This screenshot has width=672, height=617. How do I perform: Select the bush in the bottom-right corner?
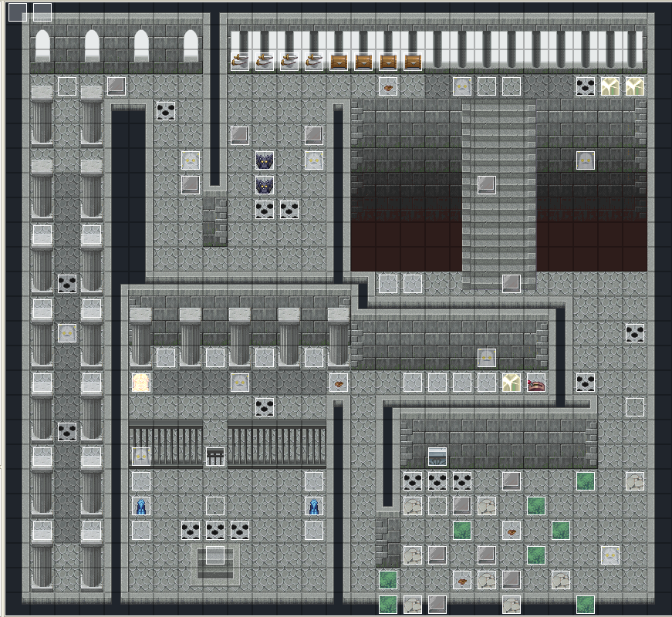586,605
